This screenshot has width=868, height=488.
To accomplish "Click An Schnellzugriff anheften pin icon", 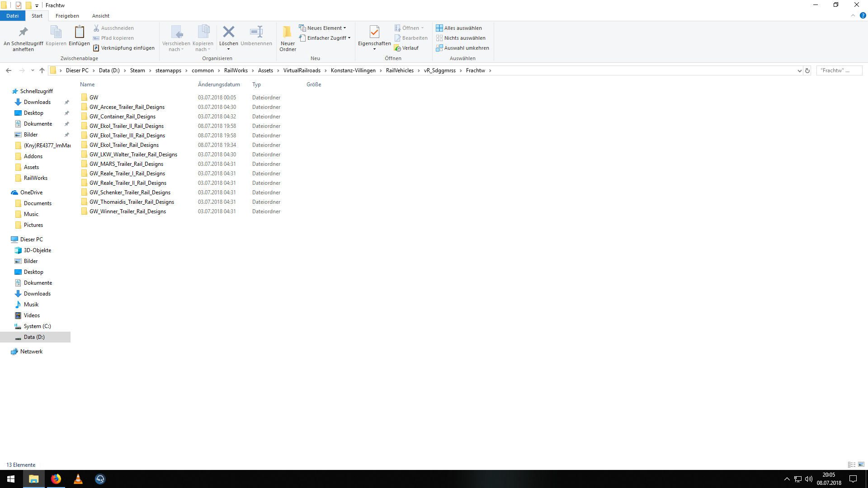I will 23,32.
